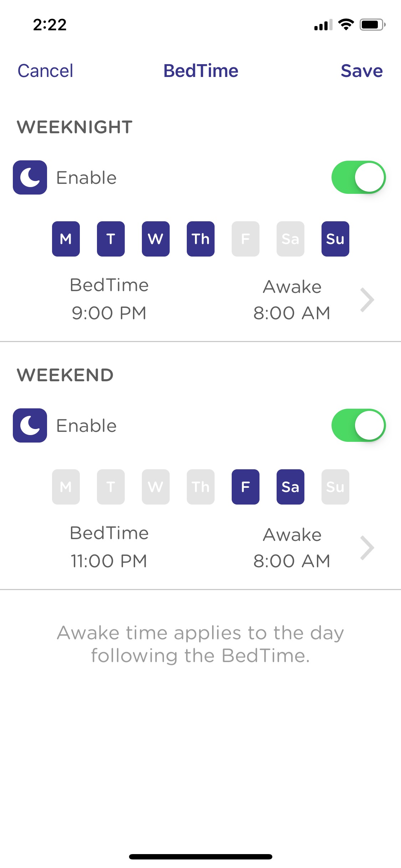Deselect Monday in Weeknight days

tap(66, 239)
